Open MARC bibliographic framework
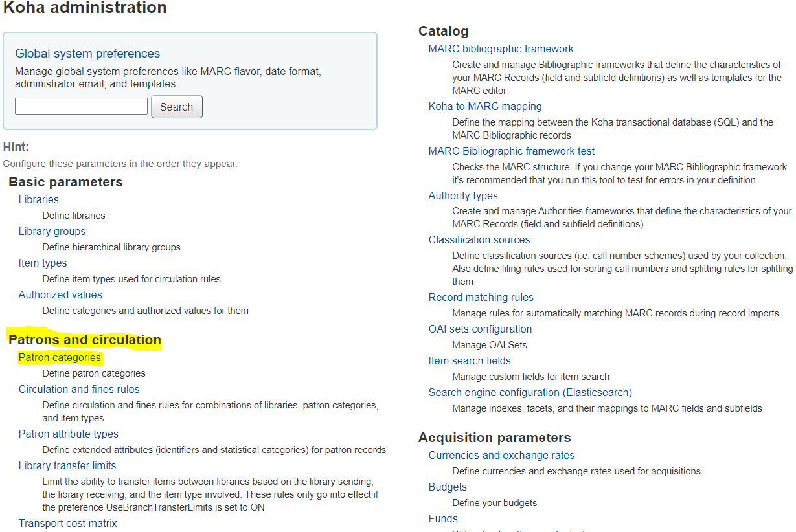The image size is (796, 532). (x=501, y=49)
